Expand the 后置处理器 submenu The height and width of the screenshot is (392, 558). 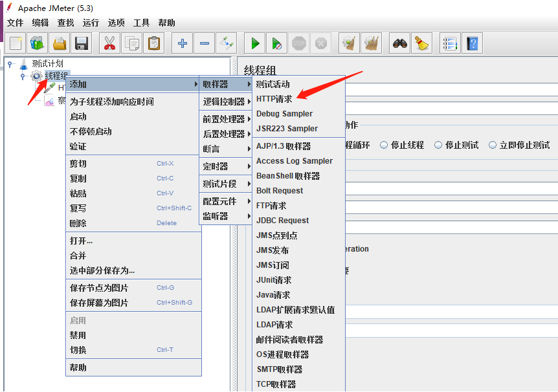226,134
